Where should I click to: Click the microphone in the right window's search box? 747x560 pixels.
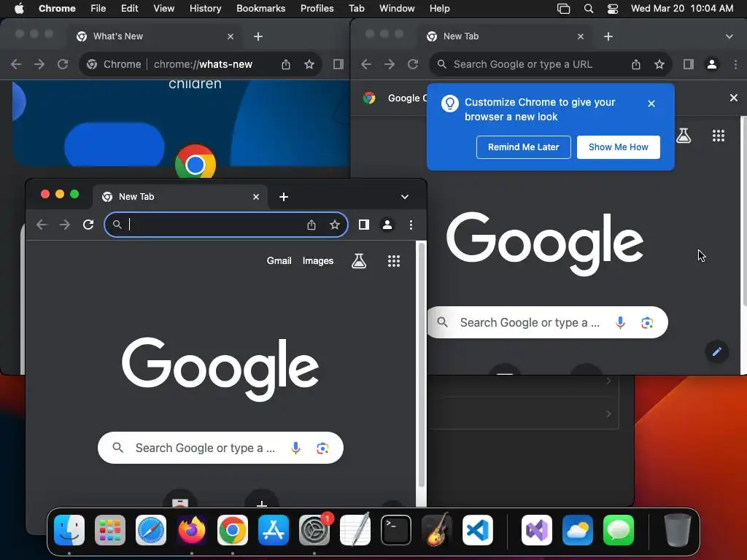coord(620,323)
